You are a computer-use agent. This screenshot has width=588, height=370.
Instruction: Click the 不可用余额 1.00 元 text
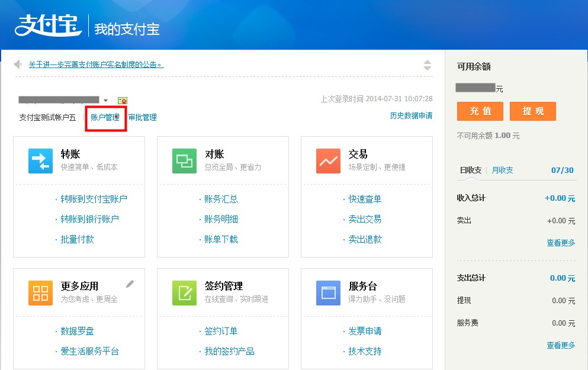click(489, 136)
